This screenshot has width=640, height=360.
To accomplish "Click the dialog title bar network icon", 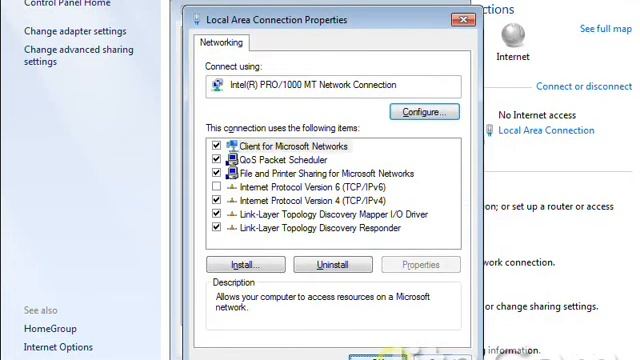I will [x=197, y=20].
